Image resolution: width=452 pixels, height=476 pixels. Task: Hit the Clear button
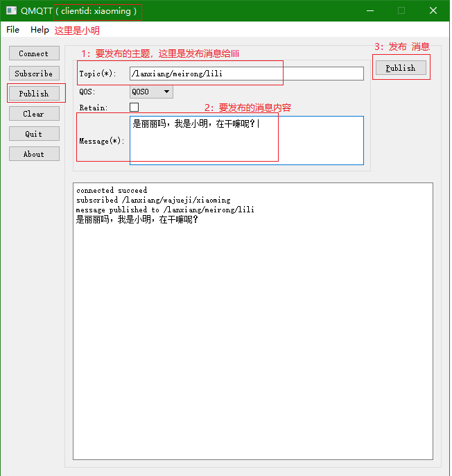[34, 114]
